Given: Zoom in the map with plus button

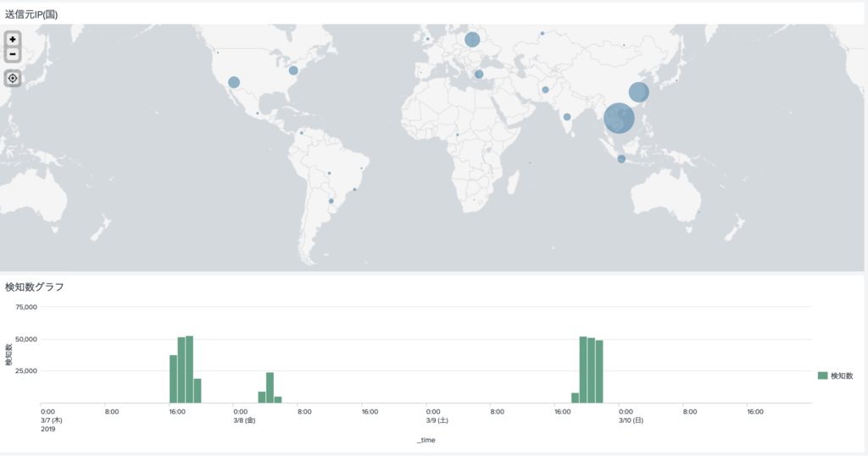Looking at the screenshot, I should 13,39.
